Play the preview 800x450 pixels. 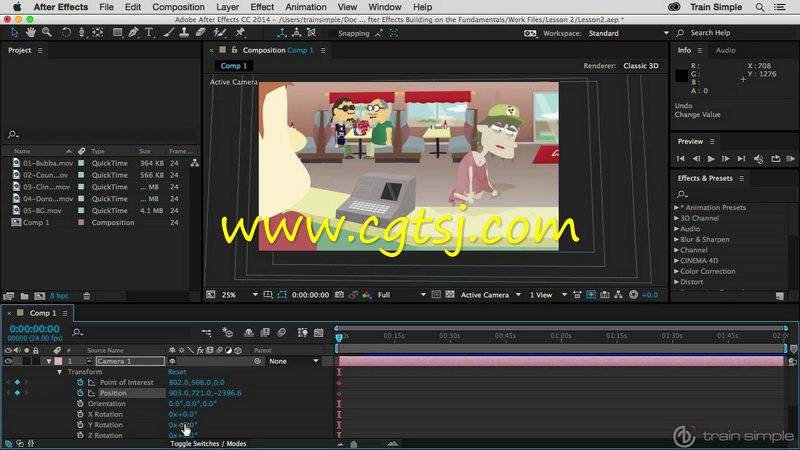[711, 159]
